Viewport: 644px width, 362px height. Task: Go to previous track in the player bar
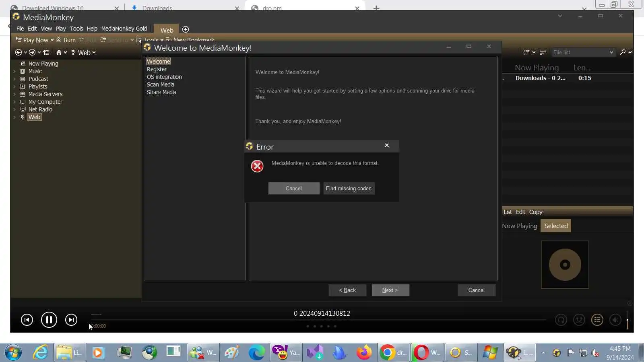click(x=27, y=320)
